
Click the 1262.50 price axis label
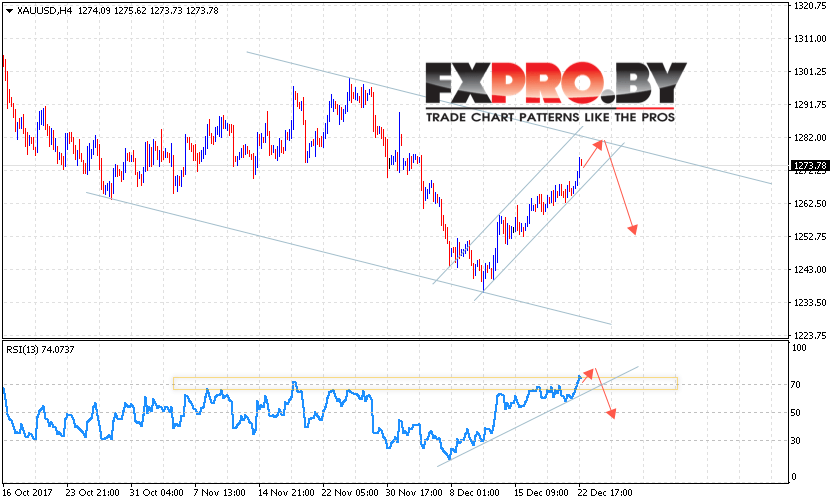pyautogui.click(x=810, y=204)
